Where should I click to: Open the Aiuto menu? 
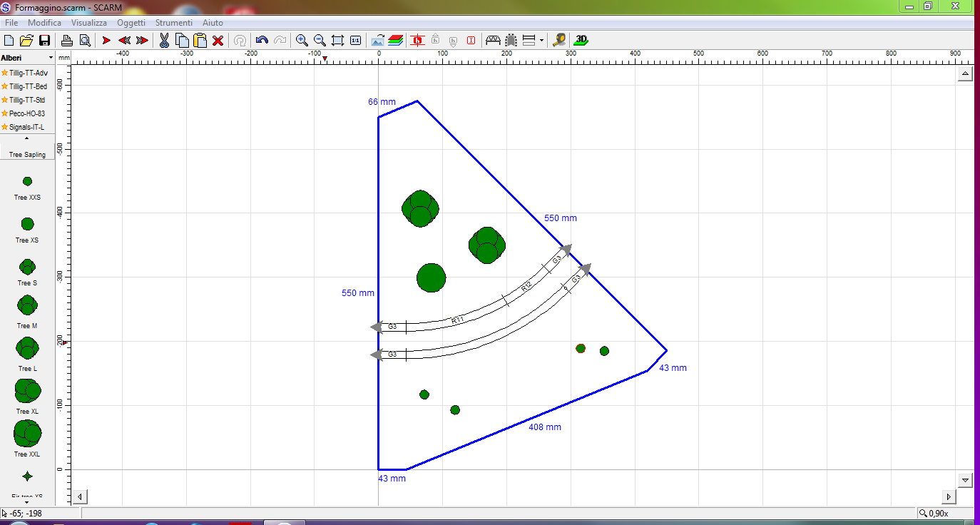point(213,23)
